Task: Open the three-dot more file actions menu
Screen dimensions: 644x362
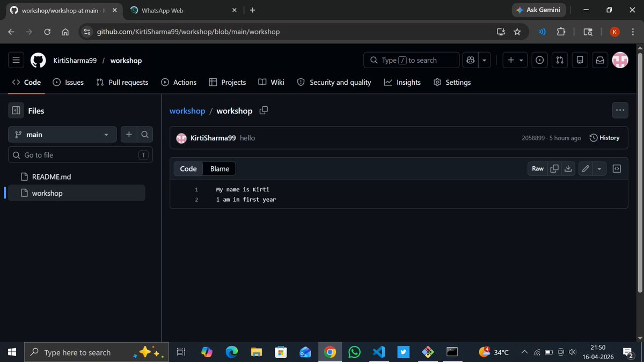Action: coord(620,110)
